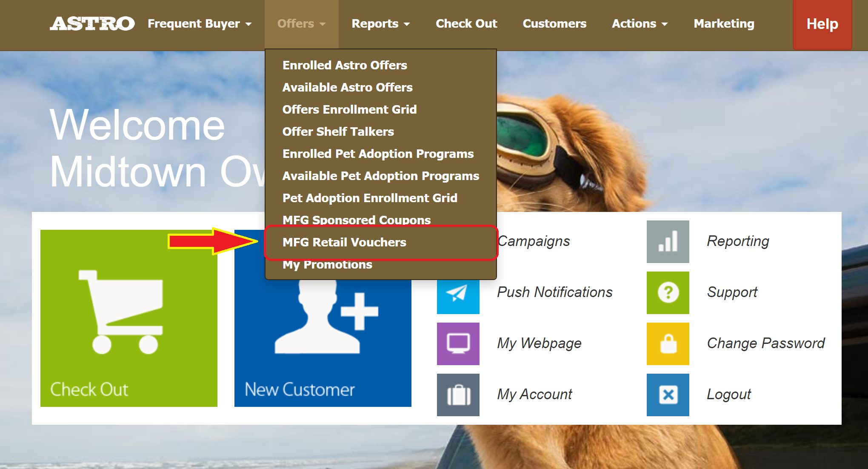Expand the Reports dropdown
The height and width of the screenshot is (469, 868).
pyautogui.click(x=380, y=24)
